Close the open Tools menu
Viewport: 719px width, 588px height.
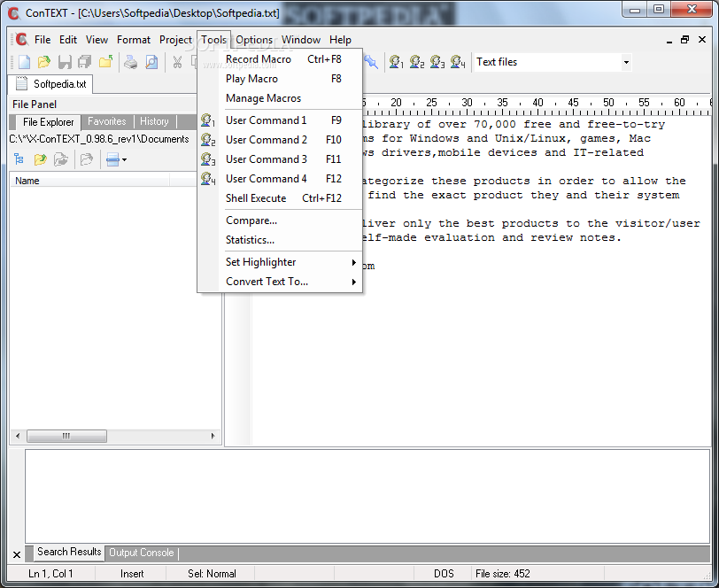tap(213, 40)
